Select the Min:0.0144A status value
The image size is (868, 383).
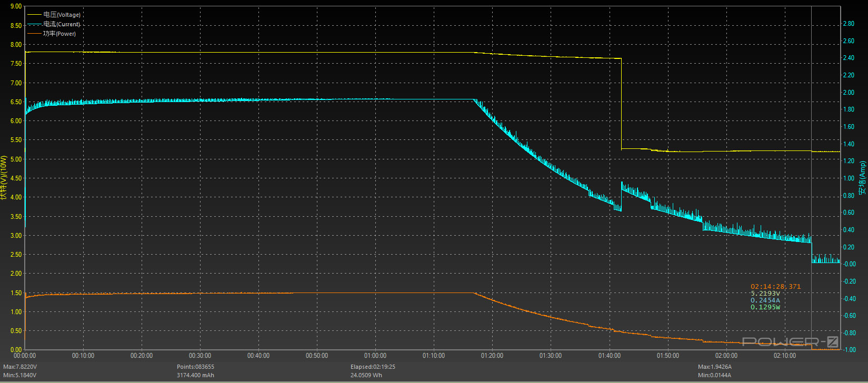coord(714,375)
